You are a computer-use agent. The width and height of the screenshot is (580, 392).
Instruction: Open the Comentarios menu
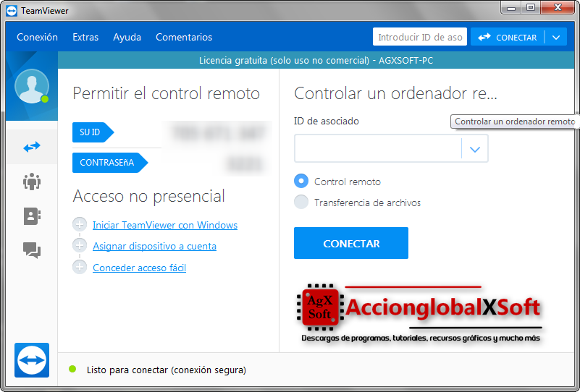184,38
